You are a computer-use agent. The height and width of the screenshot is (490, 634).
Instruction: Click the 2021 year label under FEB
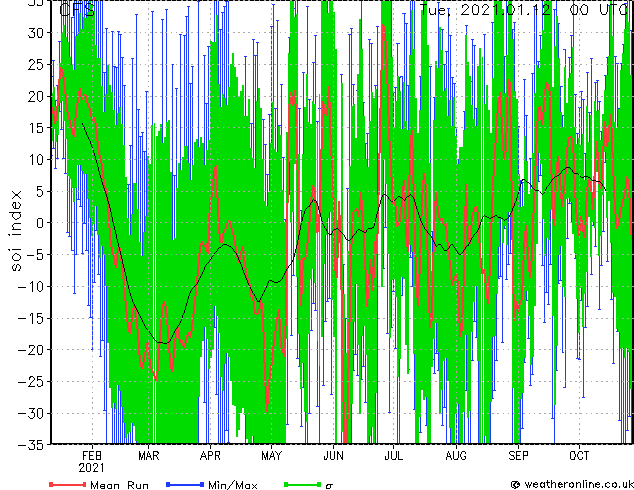pyautogui.click(x=91, y=468)
